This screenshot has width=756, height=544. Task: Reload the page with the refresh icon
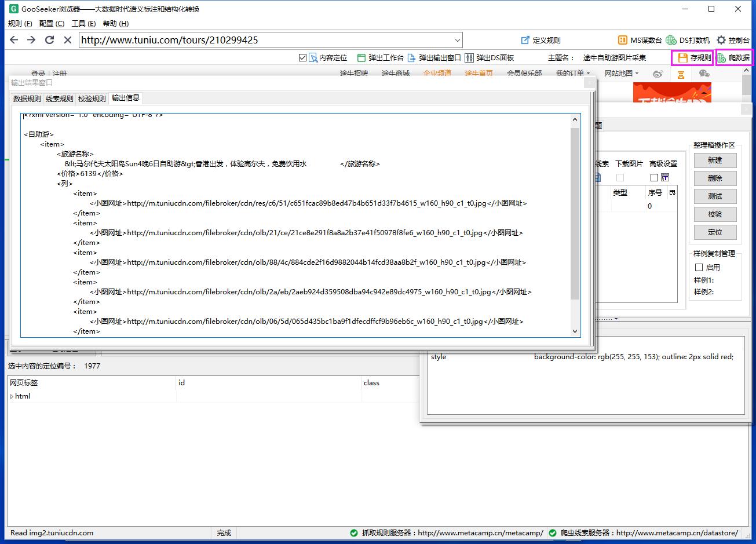(x=49, y=40)
